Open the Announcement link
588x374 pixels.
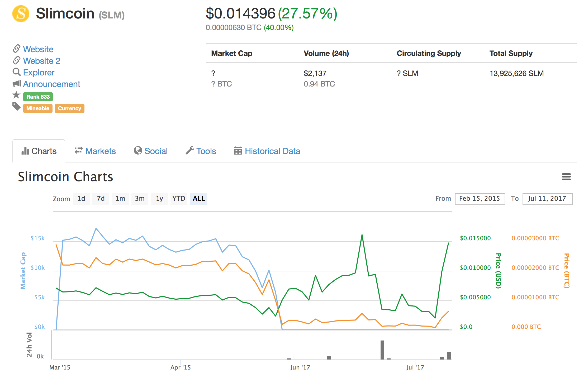click(52, 84)
